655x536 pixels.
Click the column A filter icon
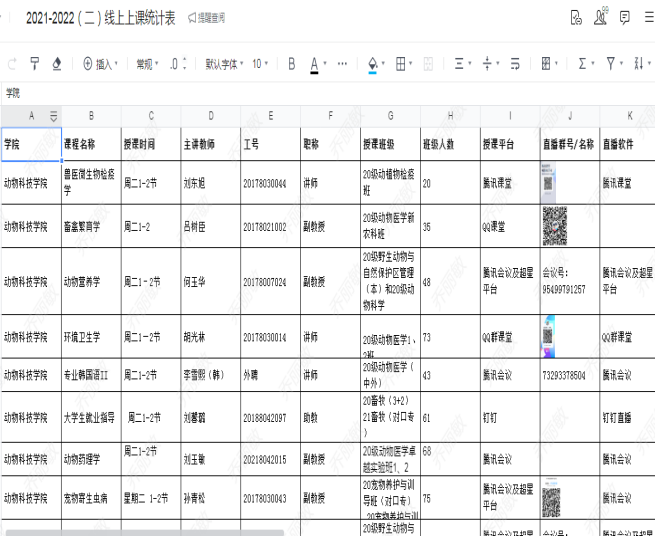[x=54, y=116]
